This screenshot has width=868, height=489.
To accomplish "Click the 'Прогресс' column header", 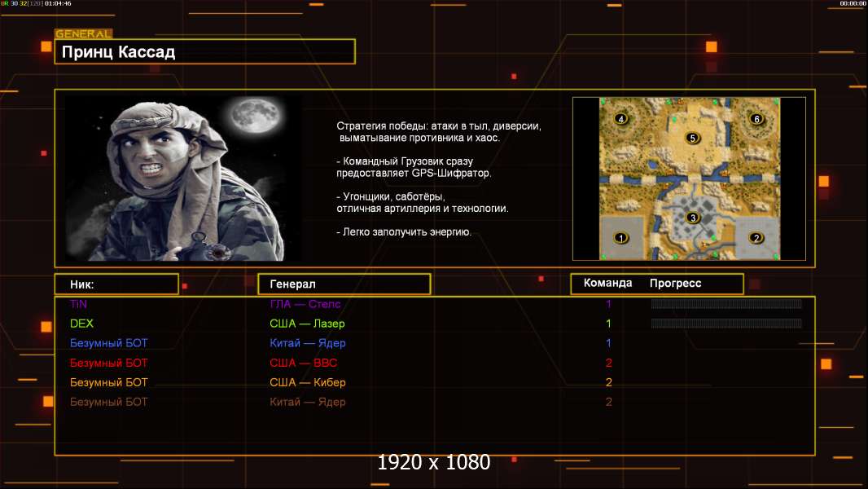I will (x=675, y=283).
